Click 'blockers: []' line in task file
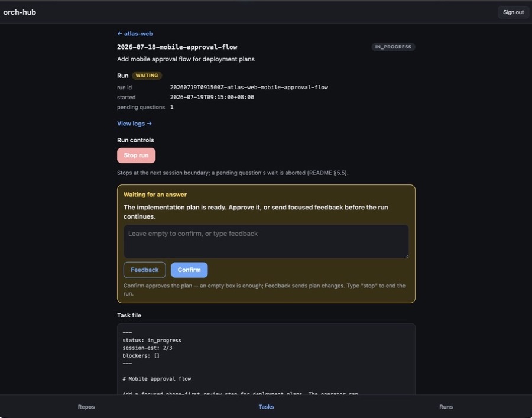The image size is (532, 418). click(x=141, y=355)
